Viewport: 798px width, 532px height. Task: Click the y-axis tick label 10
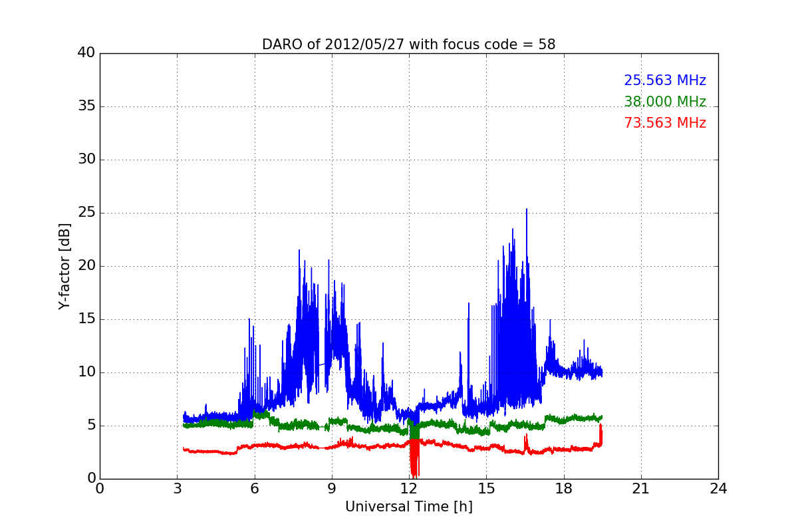pyautogui.click(x=86, y=372)
